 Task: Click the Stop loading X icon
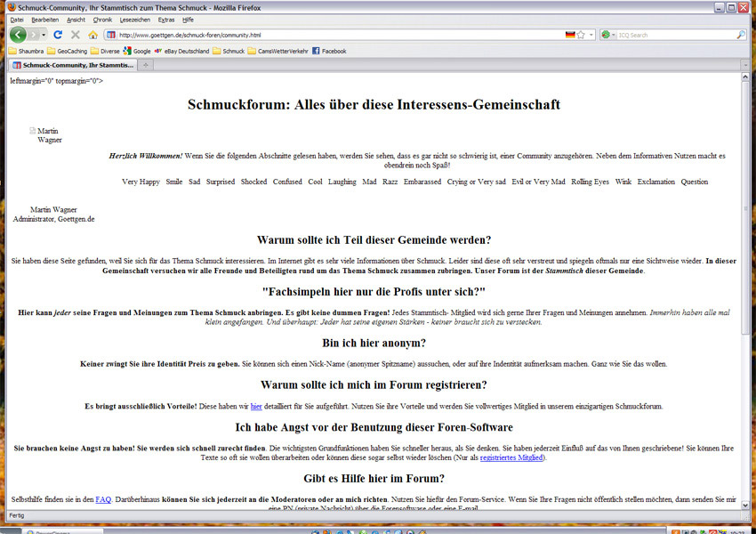pos(76,35)
